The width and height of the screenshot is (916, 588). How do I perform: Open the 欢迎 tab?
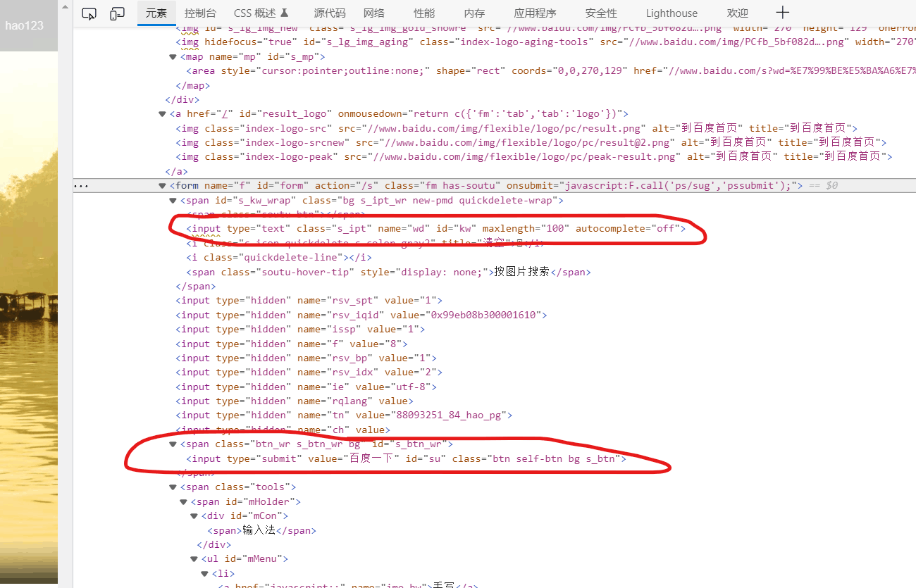coord(738,13)
